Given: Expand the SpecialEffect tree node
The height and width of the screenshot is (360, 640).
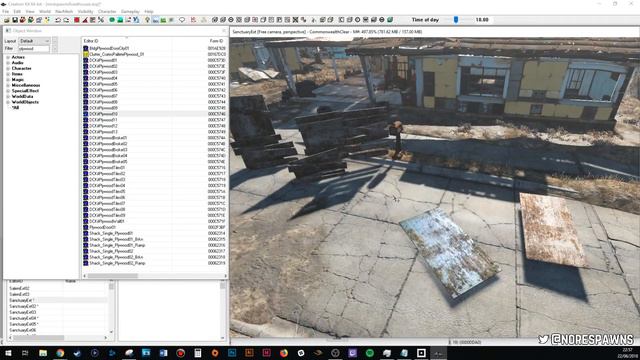Looking at the screenshot, I should [x=8, y=91].
